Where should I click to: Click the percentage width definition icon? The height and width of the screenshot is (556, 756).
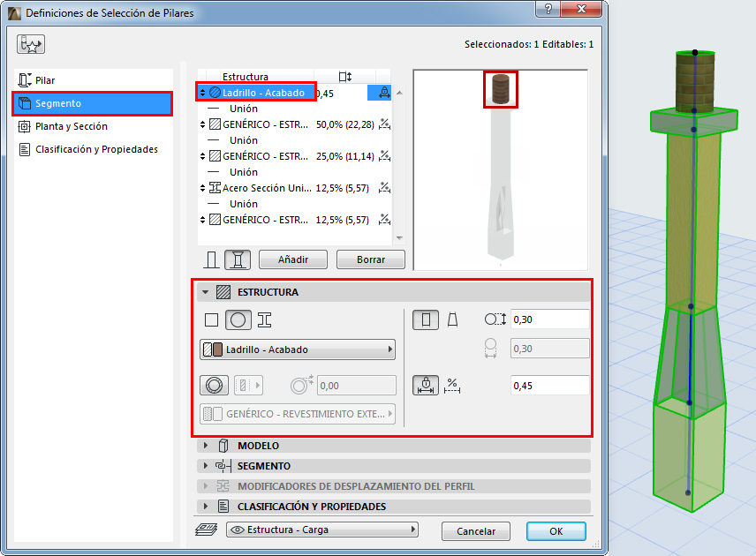[x=452, y=386]
